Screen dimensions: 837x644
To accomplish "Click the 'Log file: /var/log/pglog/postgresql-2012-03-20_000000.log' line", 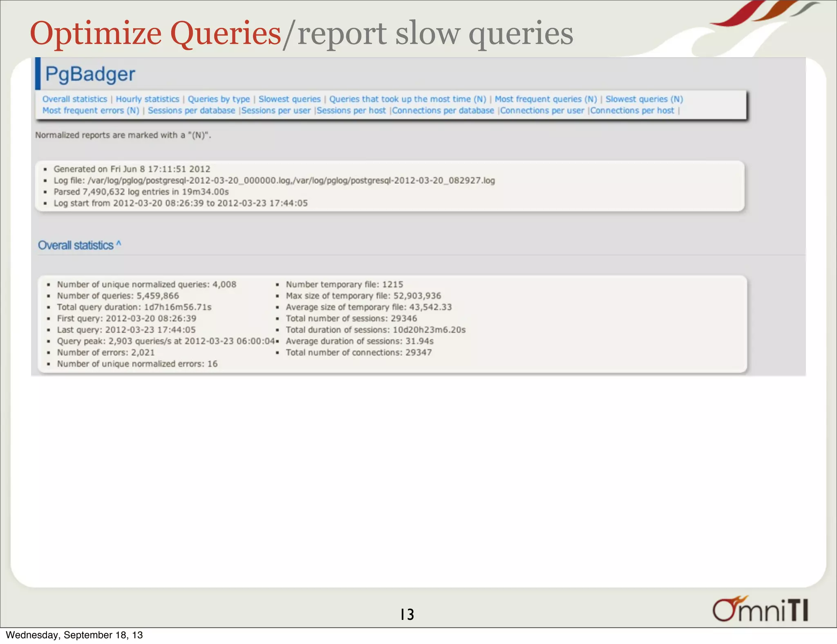I will (274, 181).
